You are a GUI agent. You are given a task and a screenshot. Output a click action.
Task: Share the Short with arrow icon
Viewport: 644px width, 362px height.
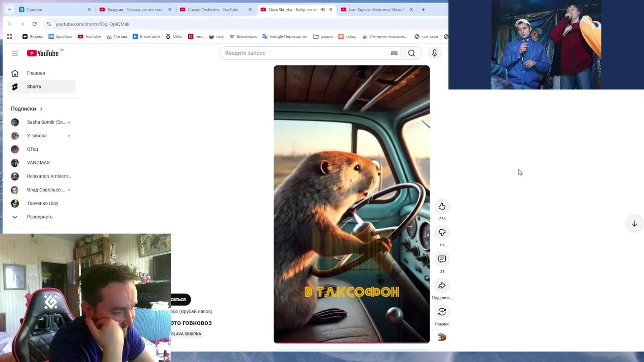point(442,286)
